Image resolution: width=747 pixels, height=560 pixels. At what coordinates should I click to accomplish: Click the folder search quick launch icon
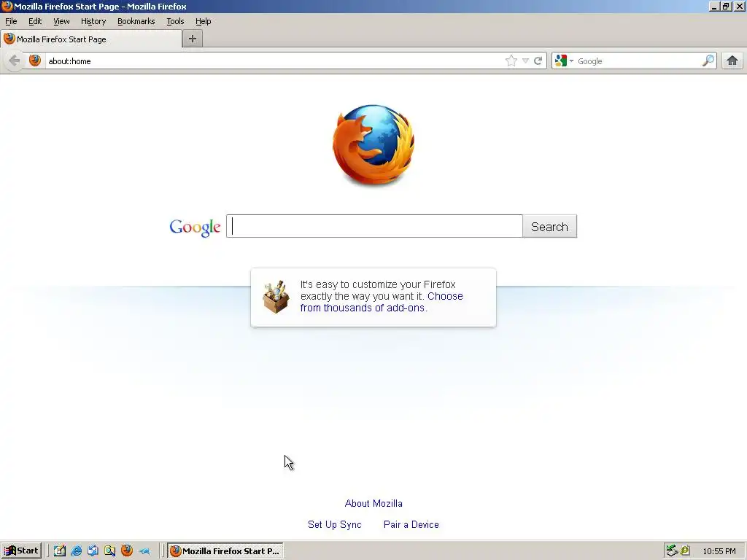point(109,551)
